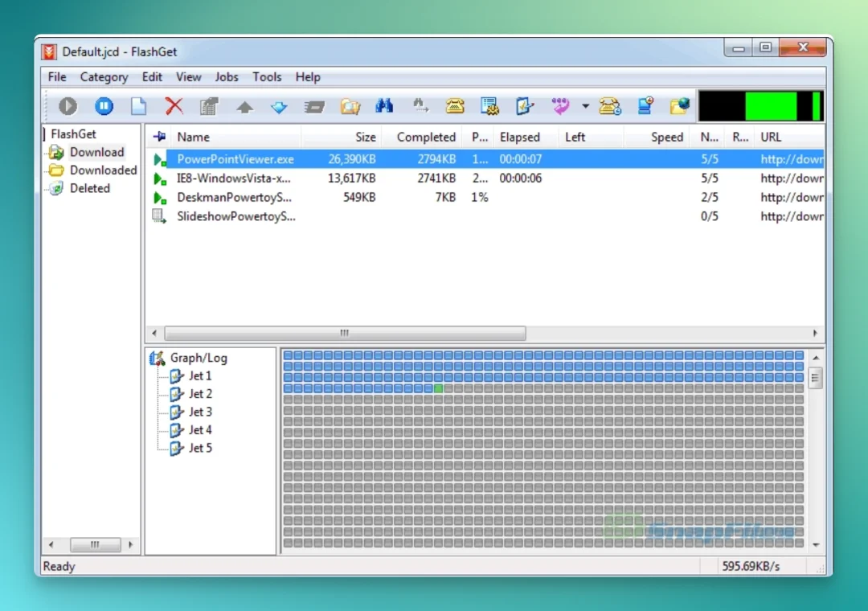
Task: Create a new download with the page icon
Action: coord(138,106)
